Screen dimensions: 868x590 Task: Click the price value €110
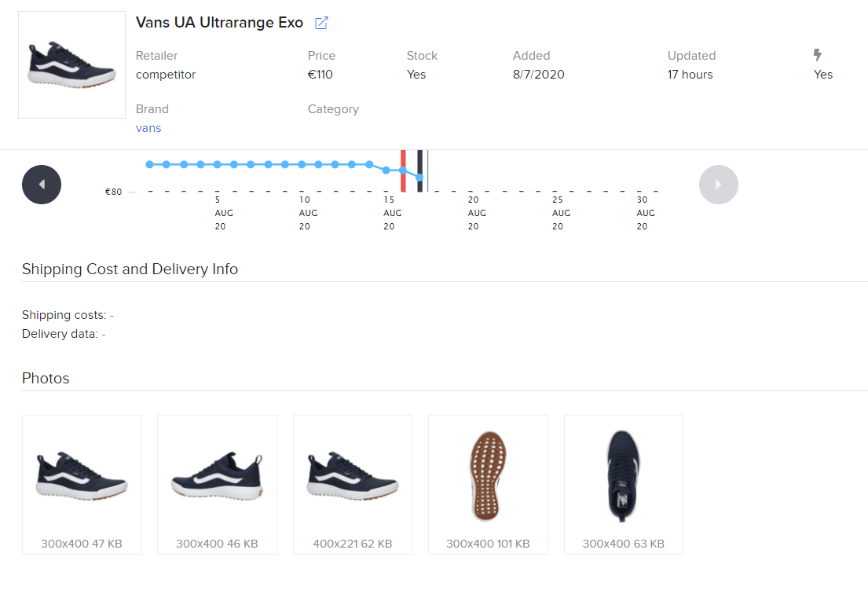coord(320,74)
